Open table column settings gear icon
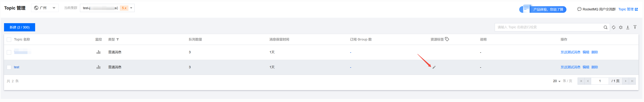The image size is (644, 102). tap(621, 27)
